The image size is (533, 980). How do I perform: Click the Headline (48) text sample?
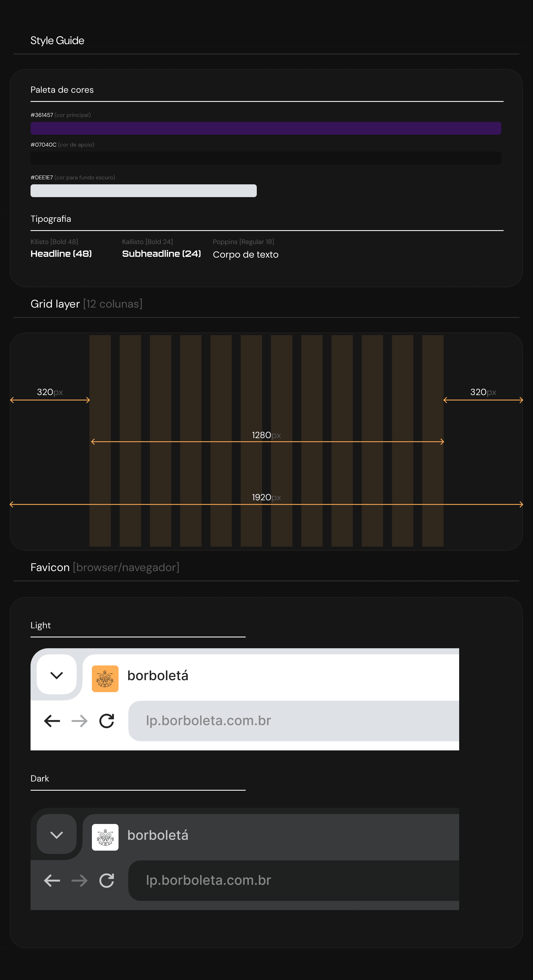[61, 254]
